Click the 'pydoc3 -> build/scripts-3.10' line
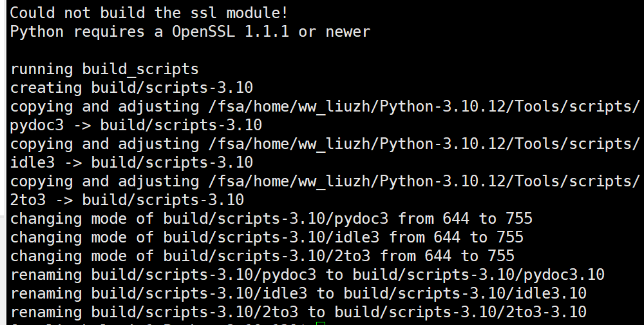Screen dimensions: 644x325 (136, 125)
